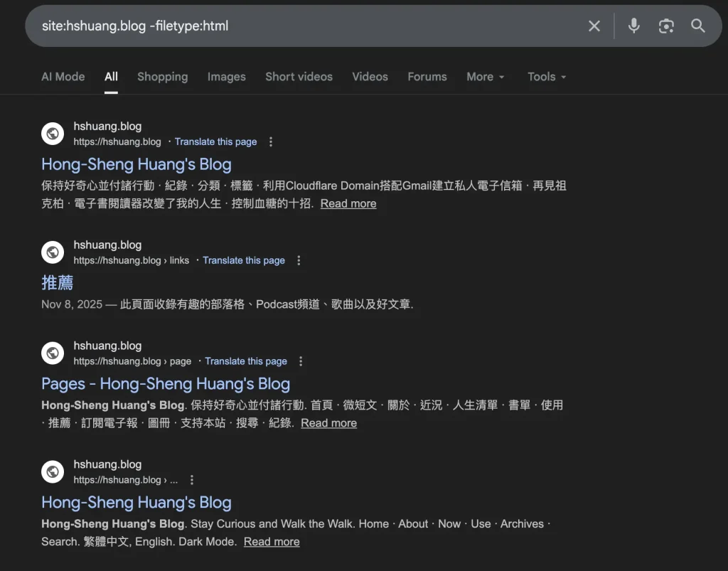Click the magnifying glass search icon
This screenshot has height=571, width=728.
(698, 26)
